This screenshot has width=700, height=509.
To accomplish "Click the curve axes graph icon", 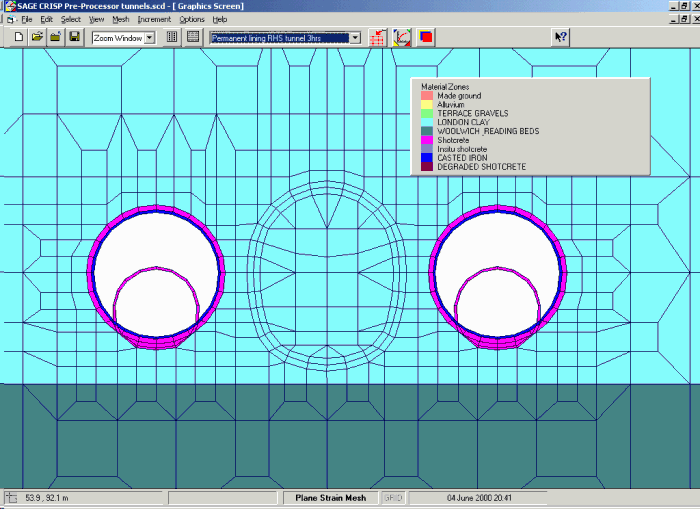I will (402, 38).
